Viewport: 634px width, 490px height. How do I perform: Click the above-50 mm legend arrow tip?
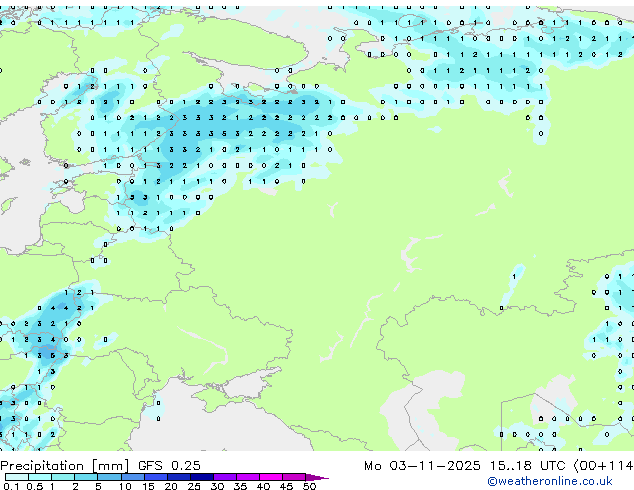click(317, 477)
